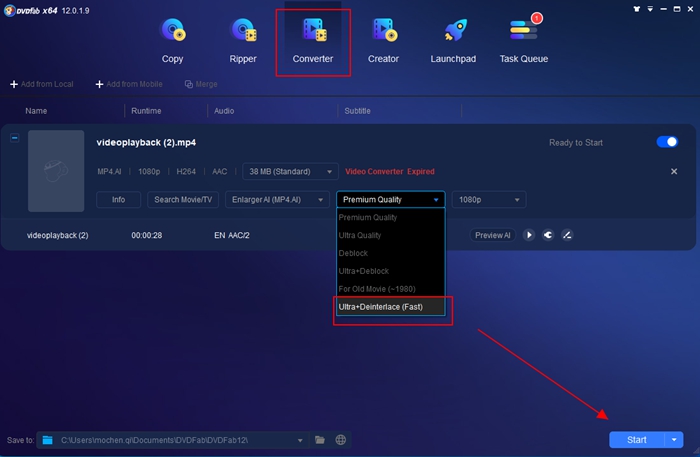Open the Enlarger AI (MP4.AI) profile dropdown
This screenshot has width=700, height=457.
[278, 199]
